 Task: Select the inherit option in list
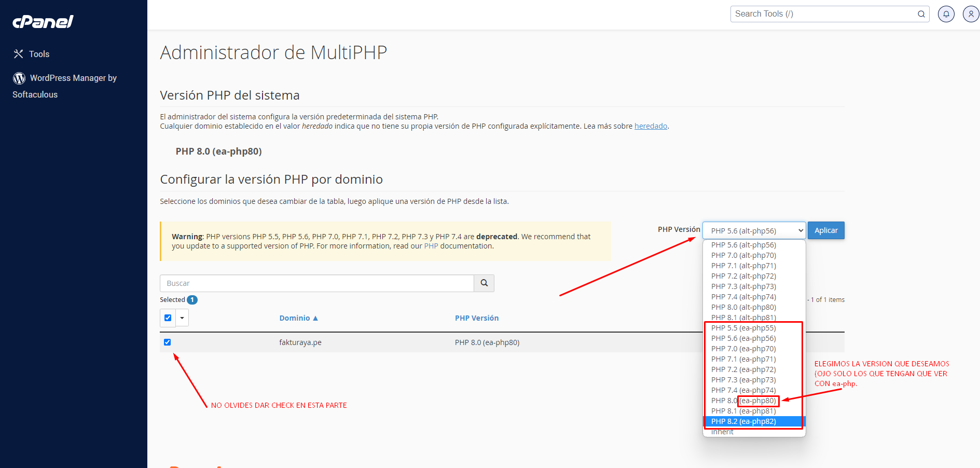pyautogui.click(x=722, y=432)
